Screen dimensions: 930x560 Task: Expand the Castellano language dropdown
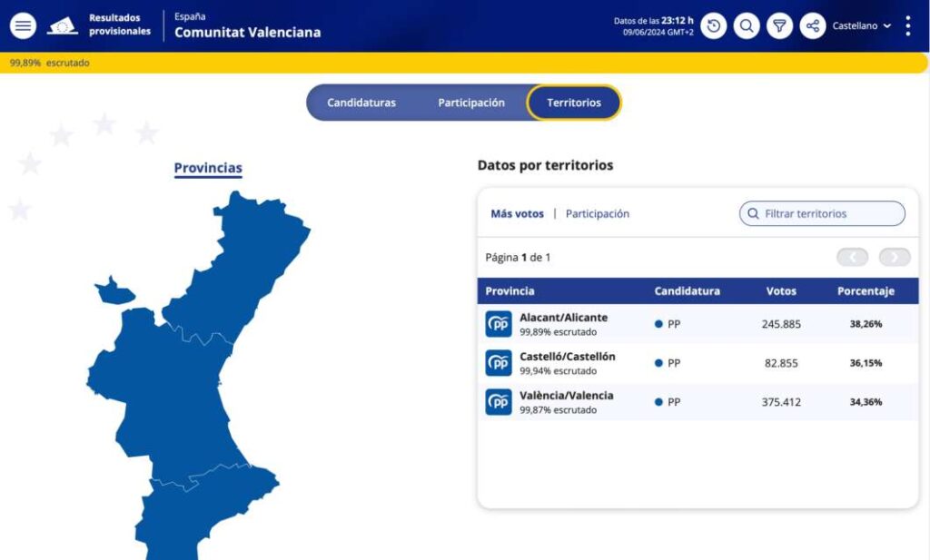click(861, 25)
